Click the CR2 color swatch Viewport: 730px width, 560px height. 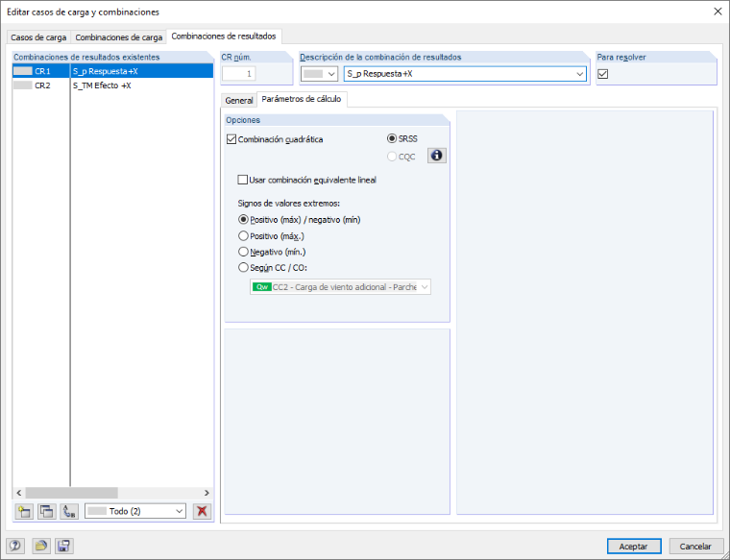point(23,85)
